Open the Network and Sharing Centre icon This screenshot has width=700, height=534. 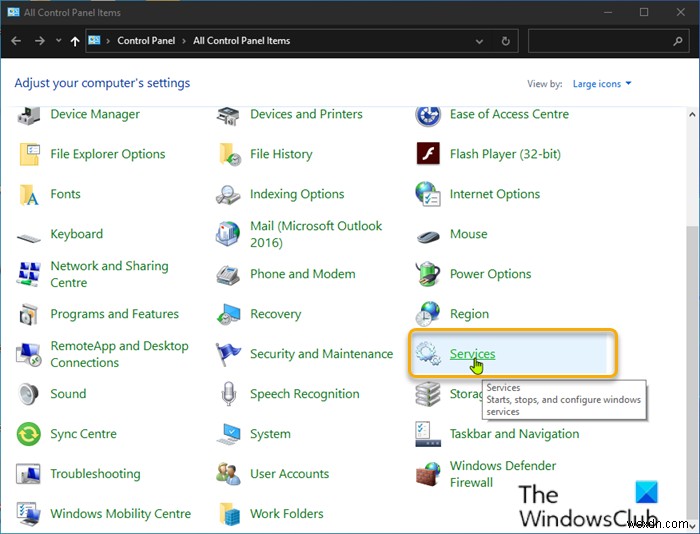click(x=29, y=274)
